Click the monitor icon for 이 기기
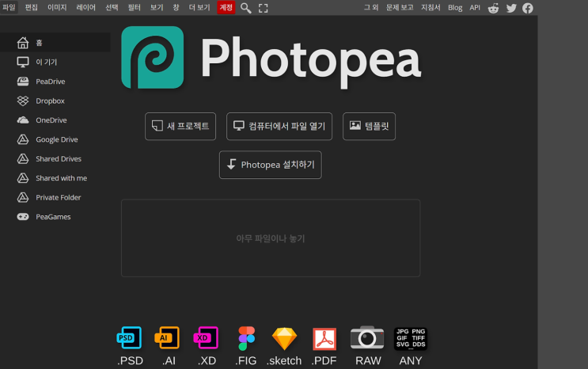This screenshot has width=588, height=369. coord(23,62)
